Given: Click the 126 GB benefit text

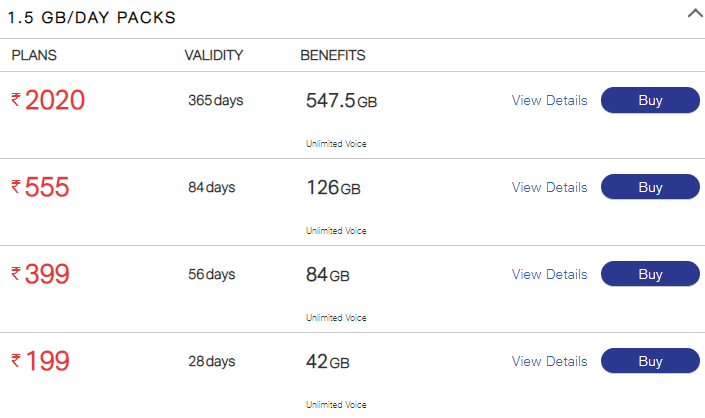Looking at the screenshot, I should (333, 188).
